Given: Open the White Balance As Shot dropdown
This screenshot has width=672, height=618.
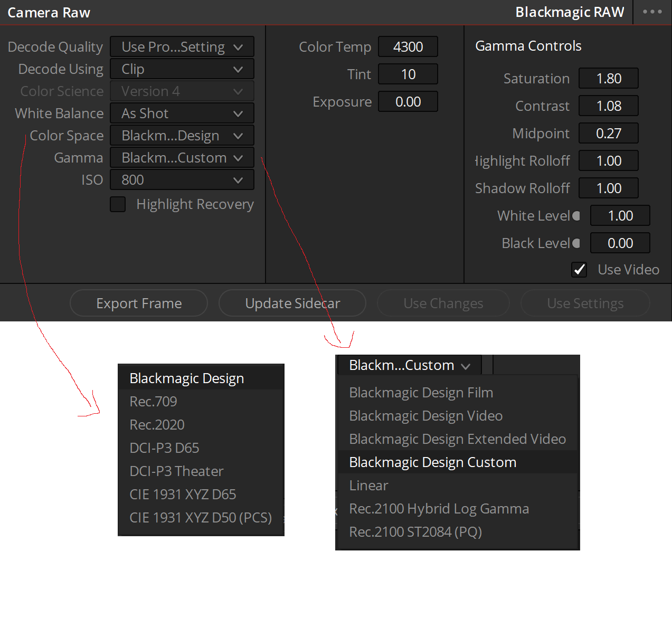Looking at the screenshot, I should [x=182, y=113].
